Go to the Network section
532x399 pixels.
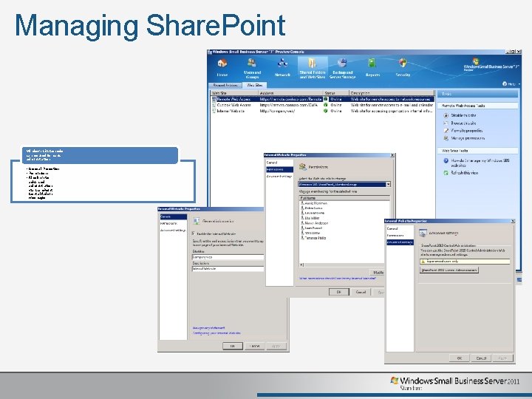[282, 68]
